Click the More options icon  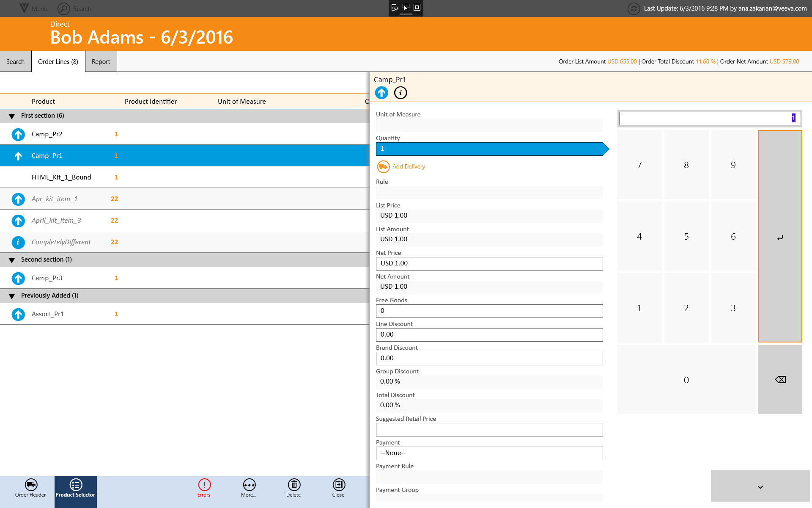coord(249,485)
